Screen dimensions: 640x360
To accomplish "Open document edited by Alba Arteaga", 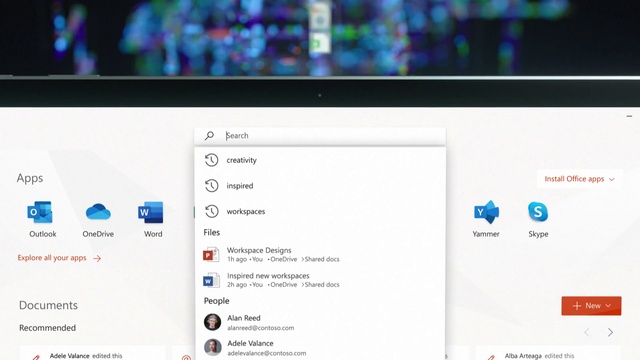I will click(548, 354).
